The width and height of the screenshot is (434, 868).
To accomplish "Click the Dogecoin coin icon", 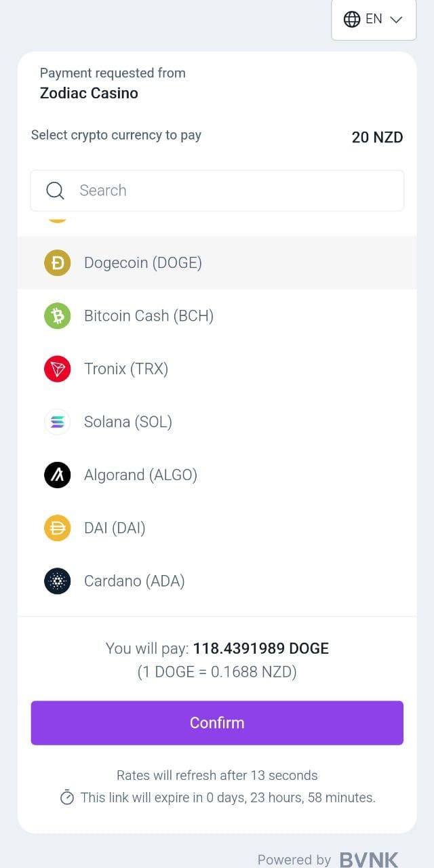I will [x=58, y=263].
